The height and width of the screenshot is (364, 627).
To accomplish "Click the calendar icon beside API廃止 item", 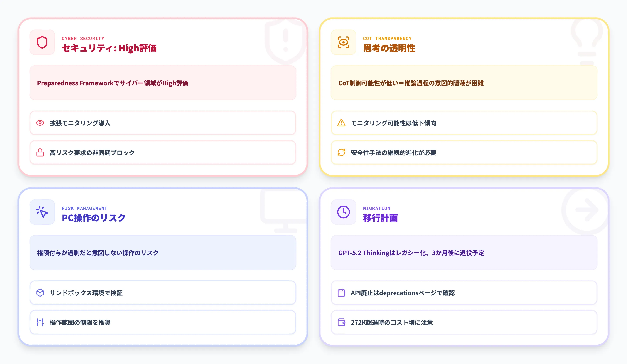I will tap(341, 293).
